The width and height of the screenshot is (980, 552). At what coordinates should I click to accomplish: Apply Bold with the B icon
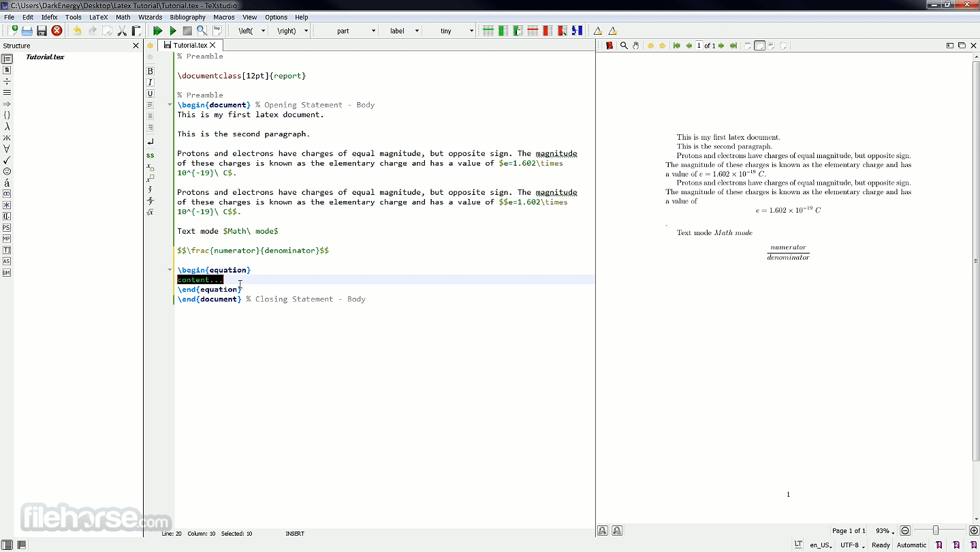[x=151, y=71]
